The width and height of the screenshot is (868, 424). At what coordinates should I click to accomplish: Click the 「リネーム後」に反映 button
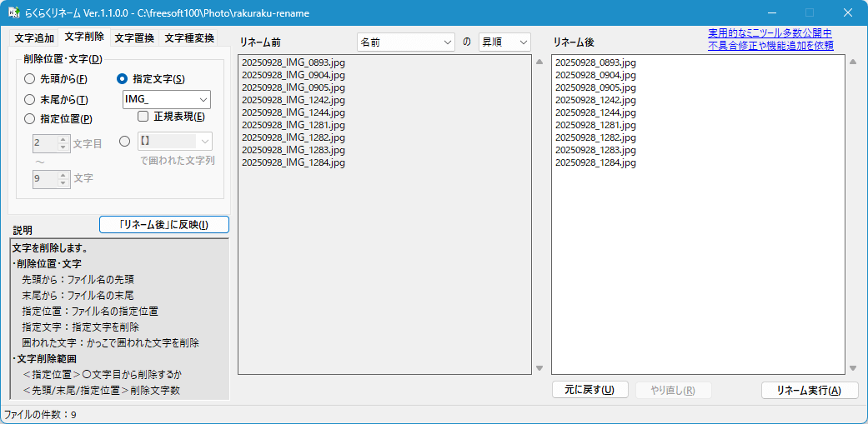click(163, 225)
